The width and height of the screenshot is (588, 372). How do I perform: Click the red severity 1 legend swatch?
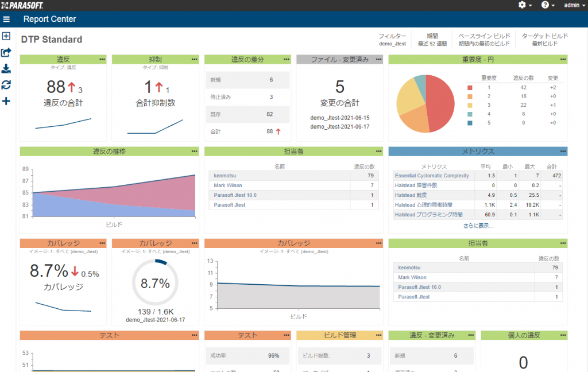[x=470, y=88]
